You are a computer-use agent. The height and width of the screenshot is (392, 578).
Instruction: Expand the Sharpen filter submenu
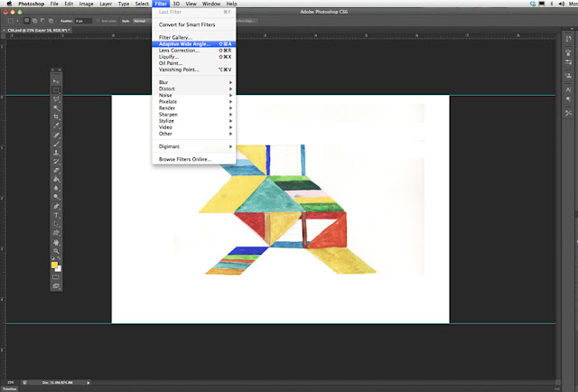pos(194,115)
